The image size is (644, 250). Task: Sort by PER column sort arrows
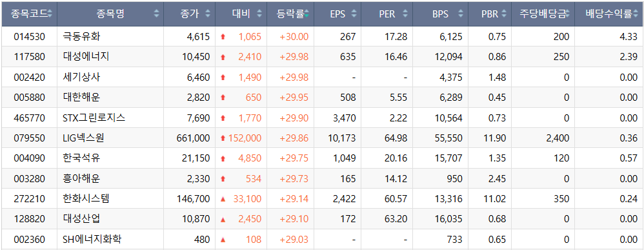pos(405,14)
